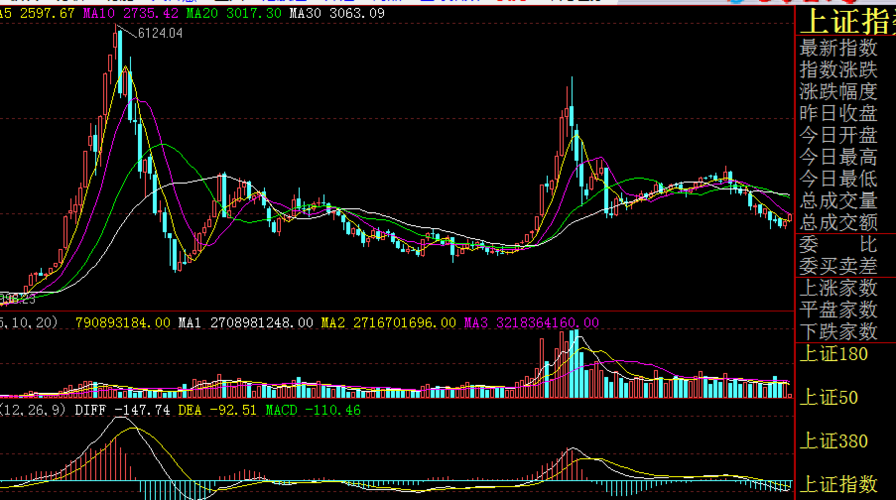Click the 6124.04 peak price label
Screen dimensions: 896x500
point(161,34)
